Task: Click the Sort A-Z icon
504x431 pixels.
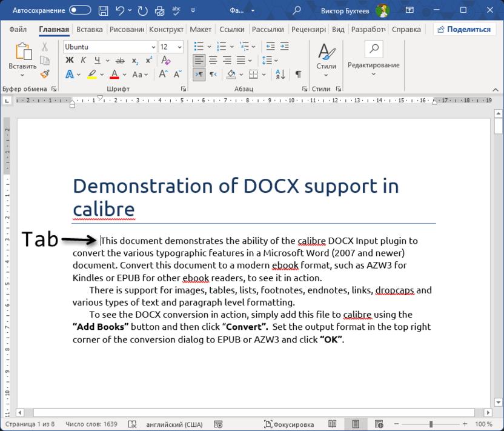Action: (x=280, y=74)
